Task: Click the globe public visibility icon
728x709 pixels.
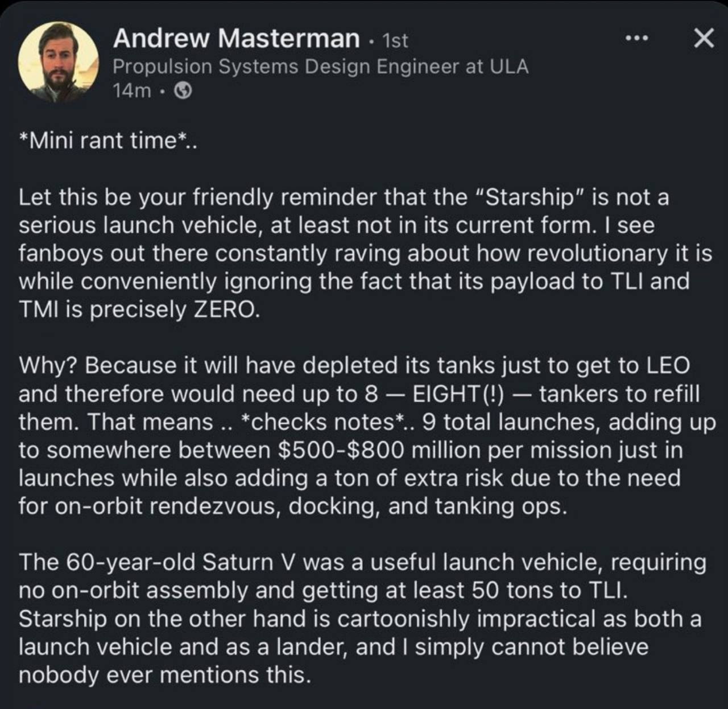Action: pos(182,90)
